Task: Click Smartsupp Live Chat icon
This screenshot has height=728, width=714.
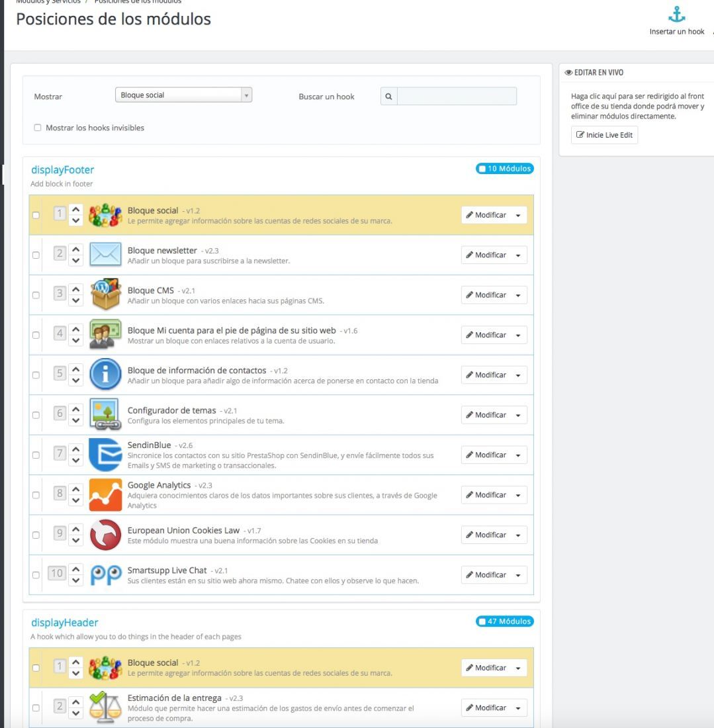Action: [x=106, y=574]
